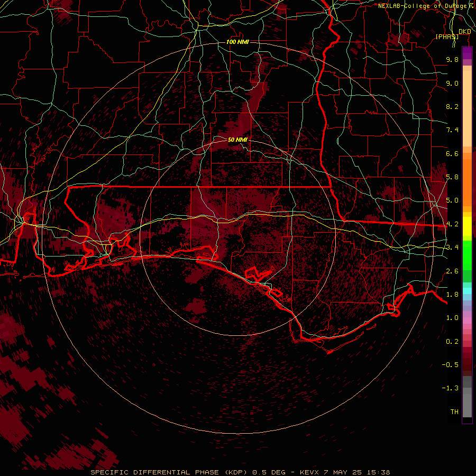Click the 7.4 value on color scale
The height and width of the screenshot is (476, 476).
coord(452,130)
